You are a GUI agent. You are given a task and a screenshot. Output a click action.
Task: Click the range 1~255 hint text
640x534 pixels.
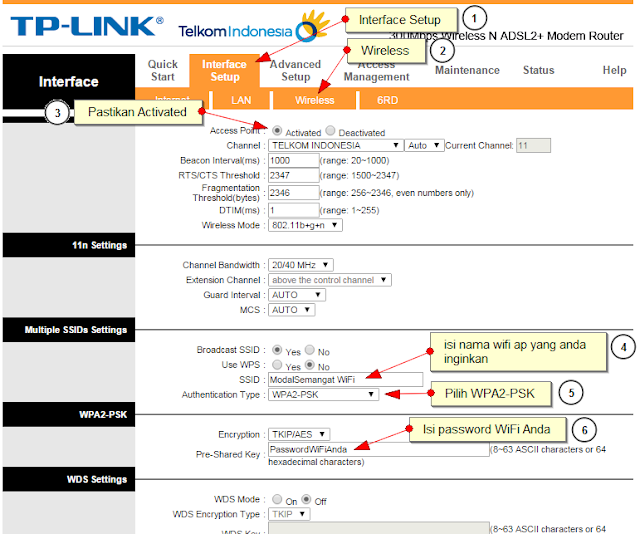349,210
